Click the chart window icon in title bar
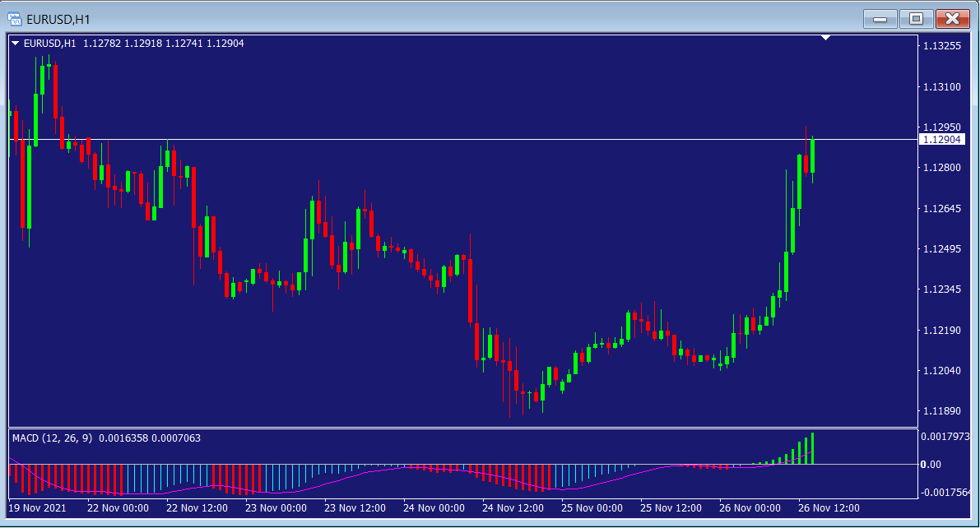This screenshot has height=528, width=980. [x=14, y=18]
